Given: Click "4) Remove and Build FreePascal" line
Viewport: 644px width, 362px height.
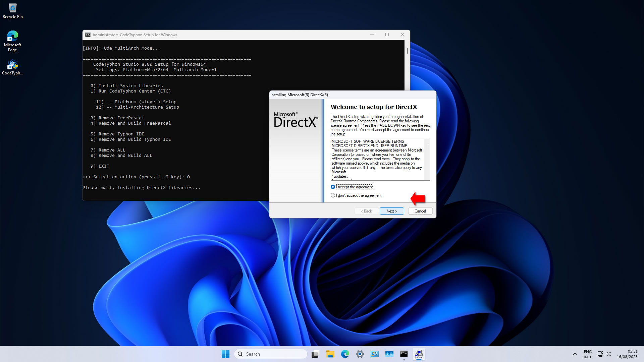Looking at the screenshot, I should pyautogui.click(x=130, y=123).
